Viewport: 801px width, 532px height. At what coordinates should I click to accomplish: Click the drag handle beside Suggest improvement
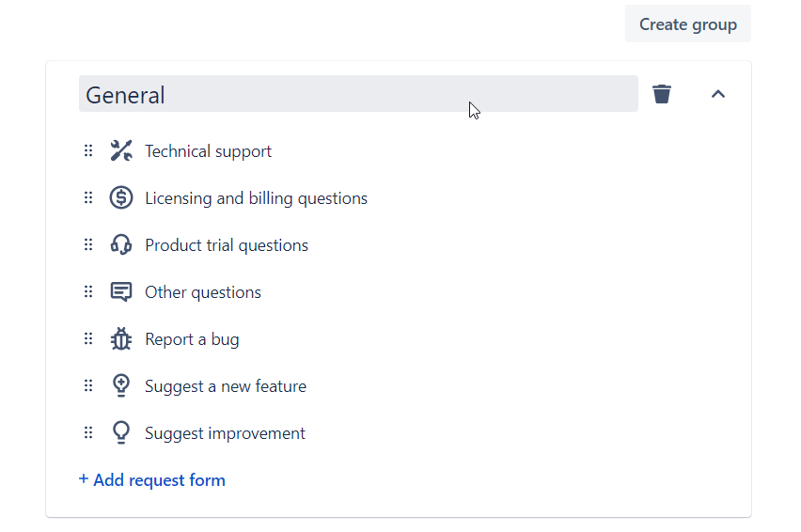coord(88,433)
